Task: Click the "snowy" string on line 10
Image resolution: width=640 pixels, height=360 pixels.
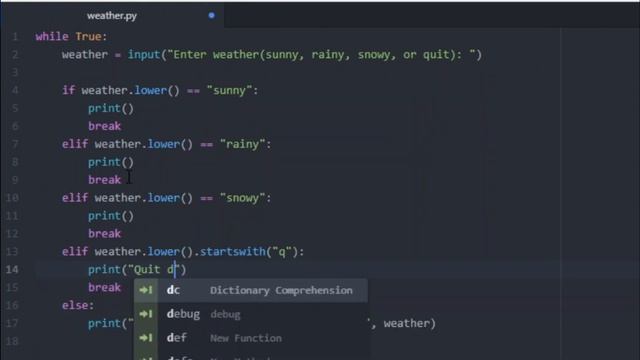Action: [x=243, y=198]
